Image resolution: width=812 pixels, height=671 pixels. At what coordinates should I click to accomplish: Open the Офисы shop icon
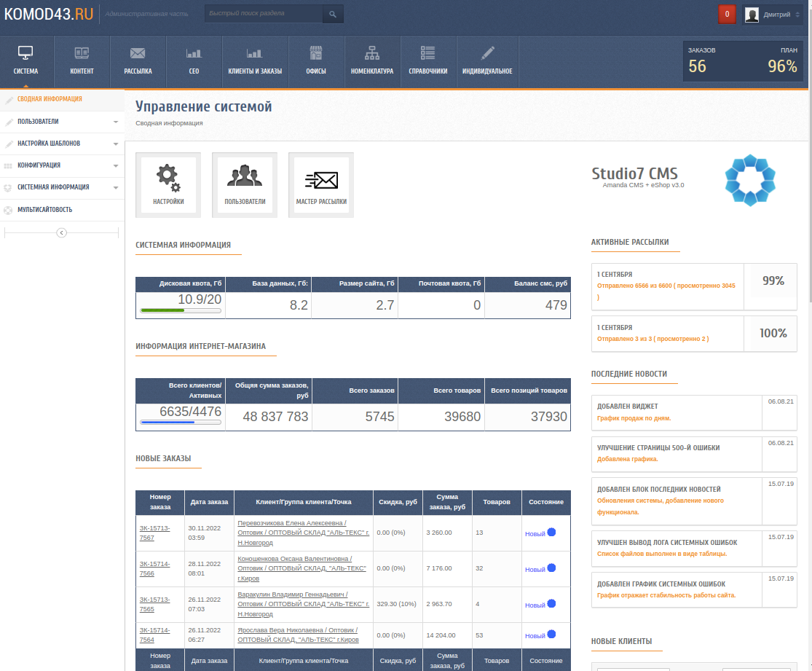click(315, 54)
